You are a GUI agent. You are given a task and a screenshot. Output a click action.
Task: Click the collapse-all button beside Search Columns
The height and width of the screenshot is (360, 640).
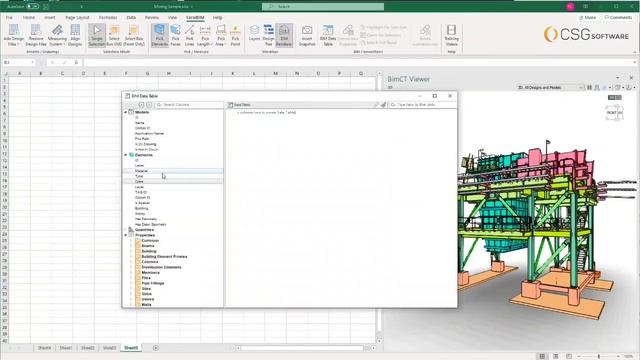(x=149, y=105)
